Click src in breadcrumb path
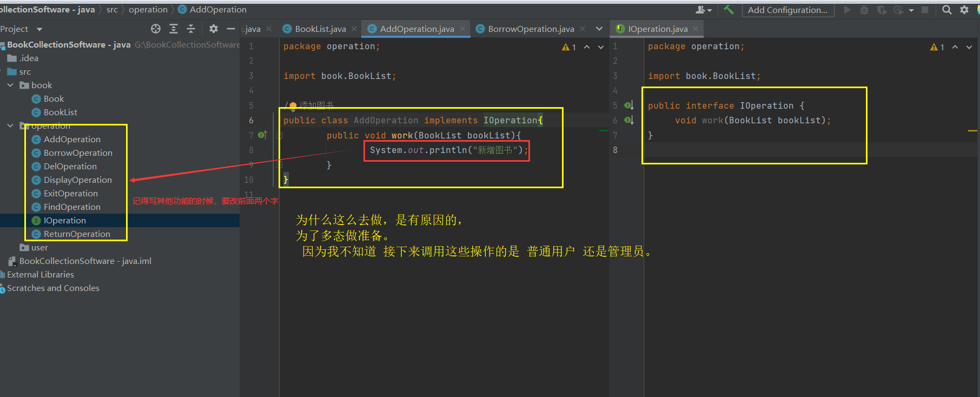 (x=112, y=9)
